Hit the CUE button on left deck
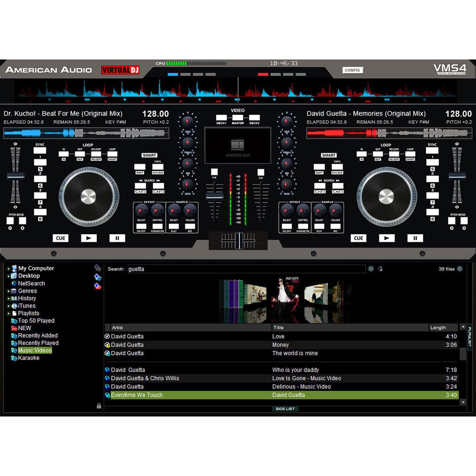The image size is (476, 476). pos(61,238)
